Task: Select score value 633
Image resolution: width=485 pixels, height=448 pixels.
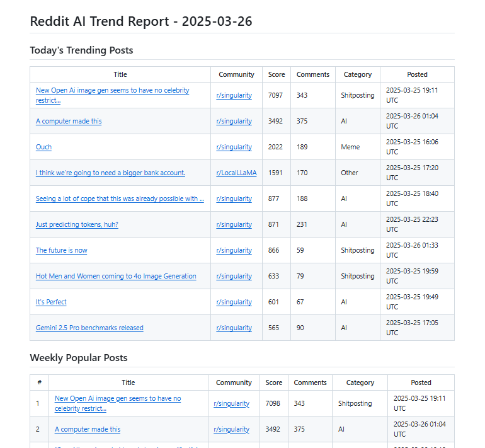Action: [273, 276]
